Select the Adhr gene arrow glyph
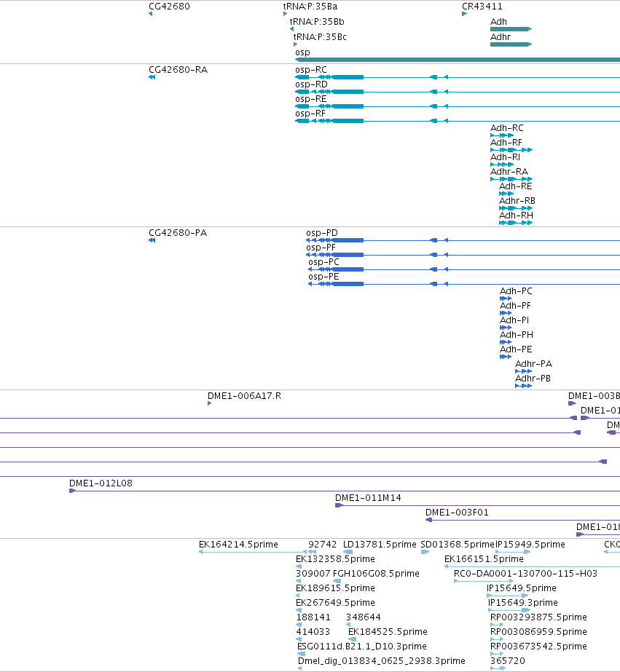Screen dimensions: 620x672 (x=511, y=44)
